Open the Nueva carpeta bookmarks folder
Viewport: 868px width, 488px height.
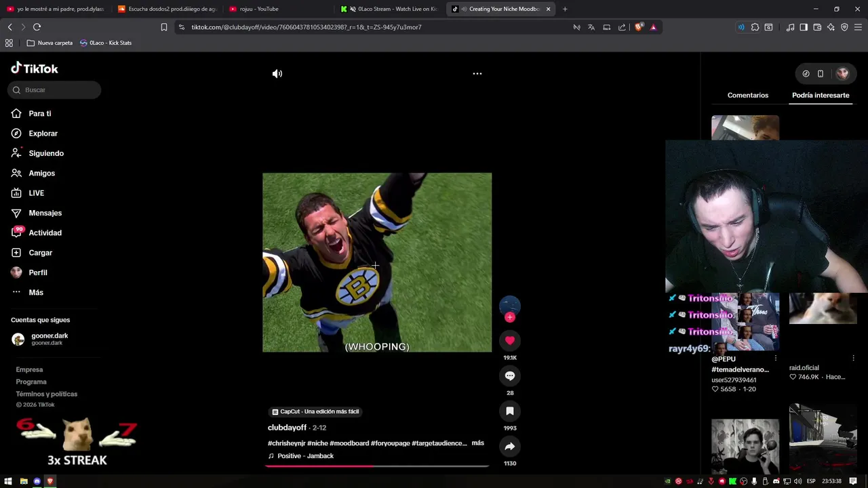50,43
